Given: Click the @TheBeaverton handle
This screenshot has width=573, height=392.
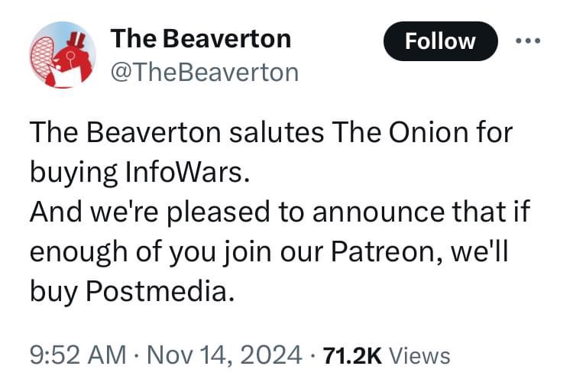Looking at the screenshot, I should click(x=205, y=73).
